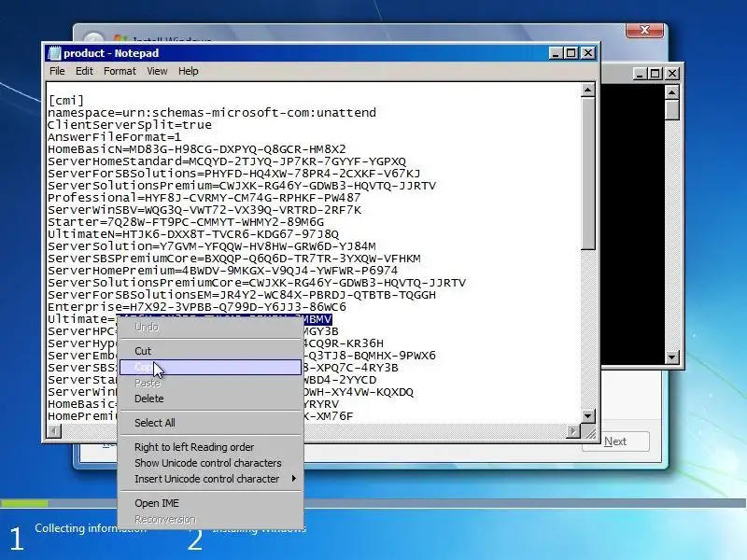Maximize the black console window
747x560 pixels.
655,74
